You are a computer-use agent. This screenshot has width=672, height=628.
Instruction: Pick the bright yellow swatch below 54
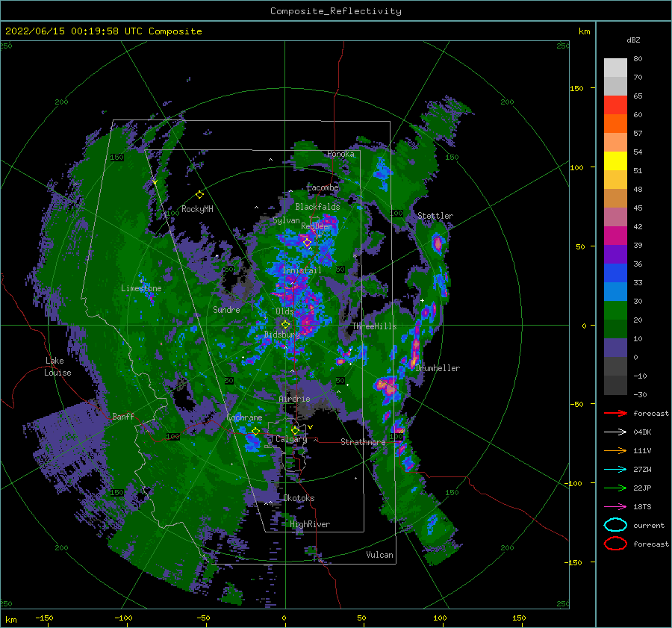click(615, 161)
